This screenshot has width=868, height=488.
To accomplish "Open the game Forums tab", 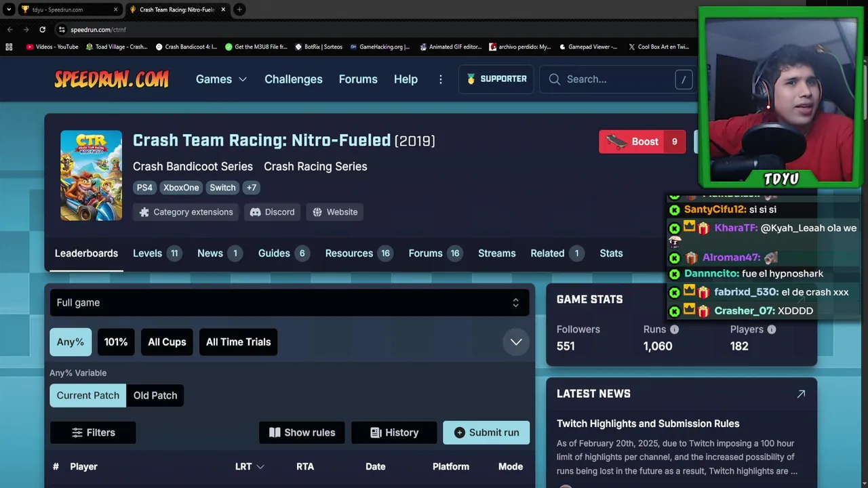I will (x=435, y=253).
